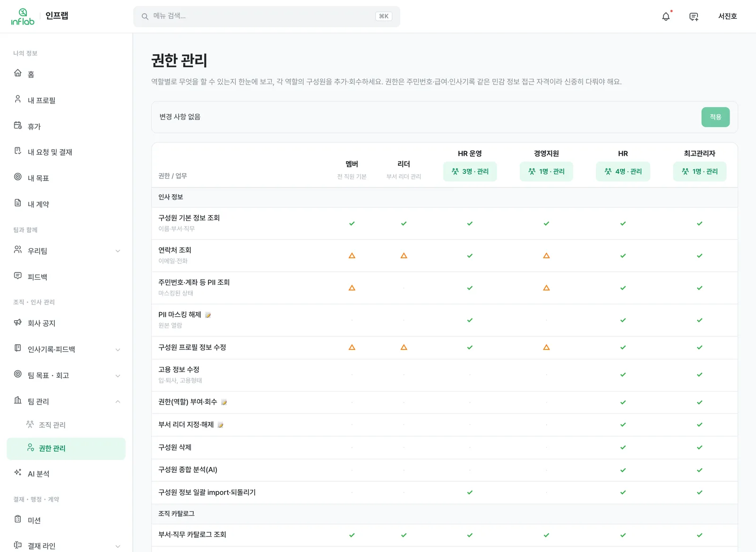Toggle HR 운영 check for PII 마스킹 해제
Image resolution: width=756 pixels, height=552 pixels.
coord(470,320)
